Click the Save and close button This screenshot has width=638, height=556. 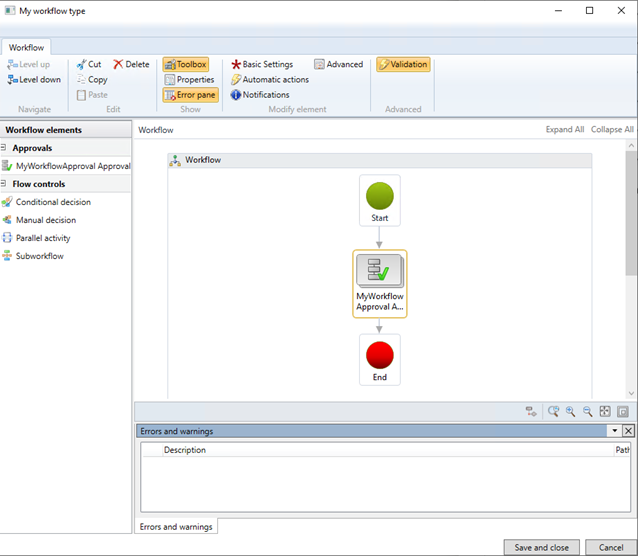pyautogui.click(x=542, y=548)
